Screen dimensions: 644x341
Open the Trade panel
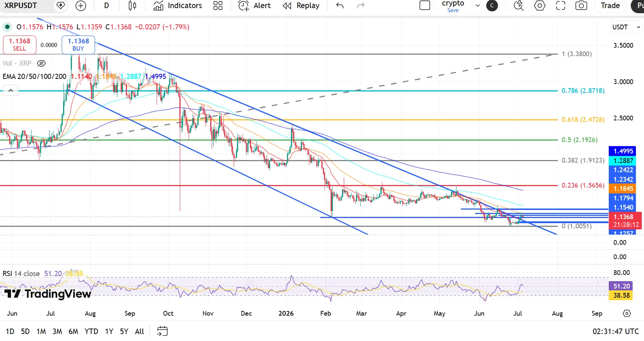[610, 6]
